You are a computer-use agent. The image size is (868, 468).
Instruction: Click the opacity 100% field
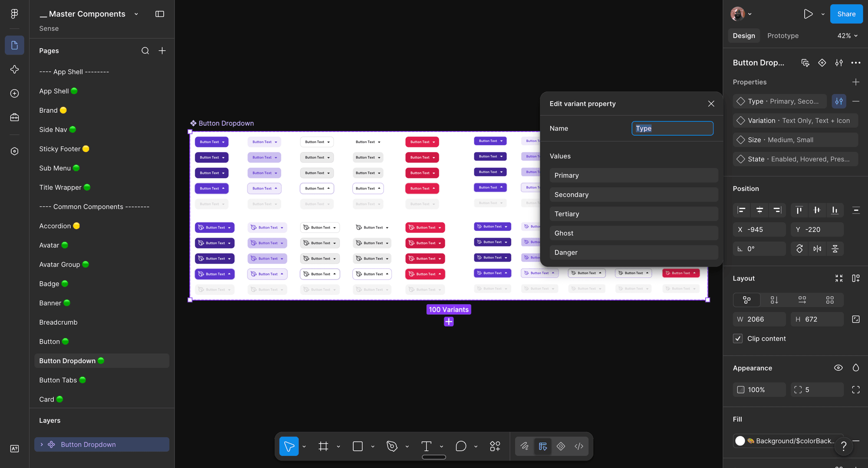759,390
